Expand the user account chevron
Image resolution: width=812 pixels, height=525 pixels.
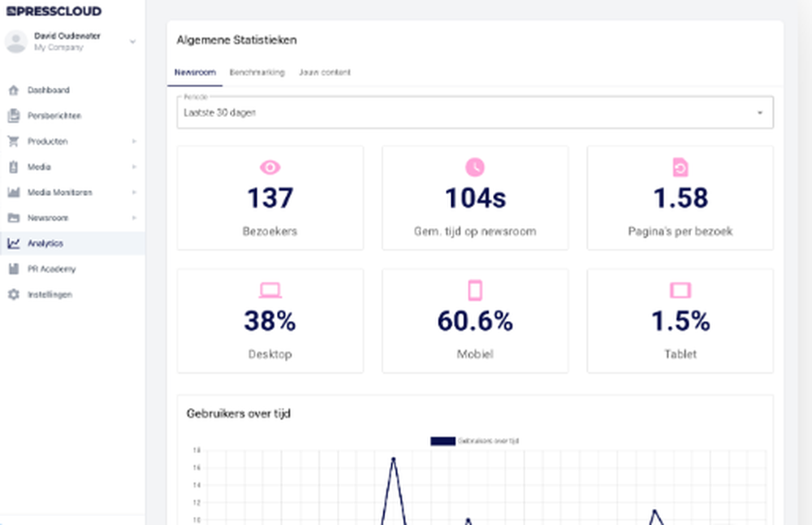(x=132, y=41)
